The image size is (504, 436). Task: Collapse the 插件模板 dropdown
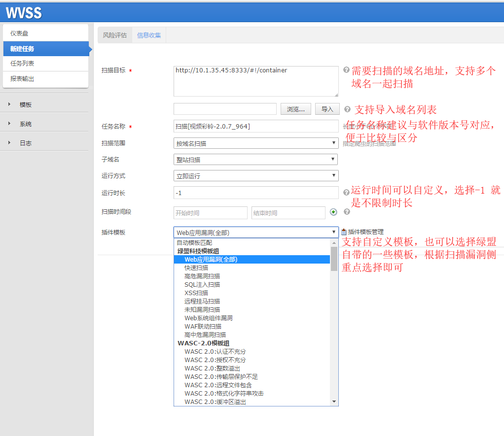click(x=256, y=233)
